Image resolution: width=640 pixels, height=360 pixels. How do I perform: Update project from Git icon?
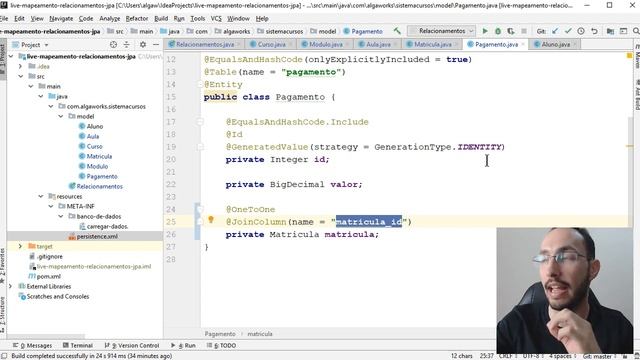click(x=555, y=31)
